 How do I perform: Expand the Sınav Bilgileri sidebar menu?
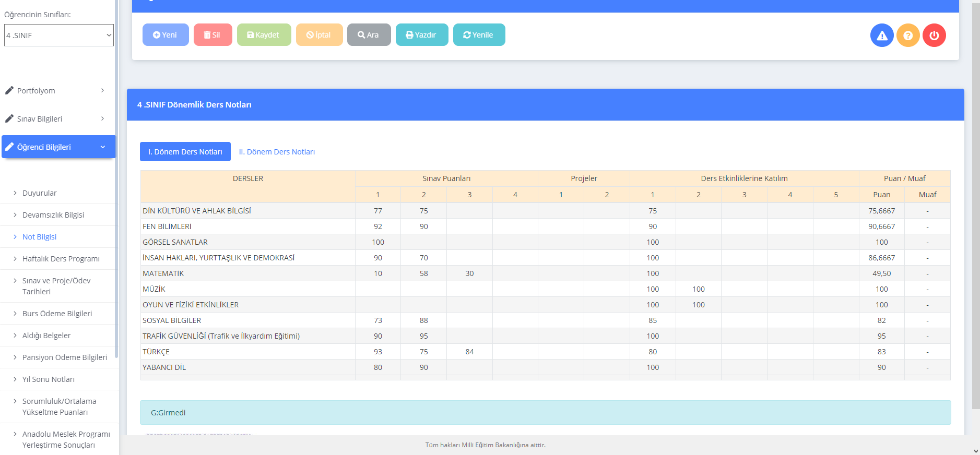[x=57, y=119]
